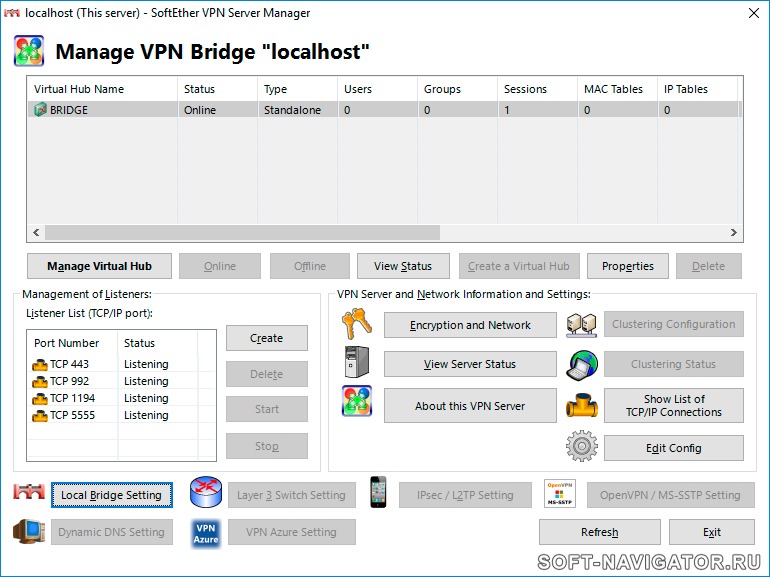The image size is (770, 577).
Task: Click the Port Number column header
Action: coord(73,343)
